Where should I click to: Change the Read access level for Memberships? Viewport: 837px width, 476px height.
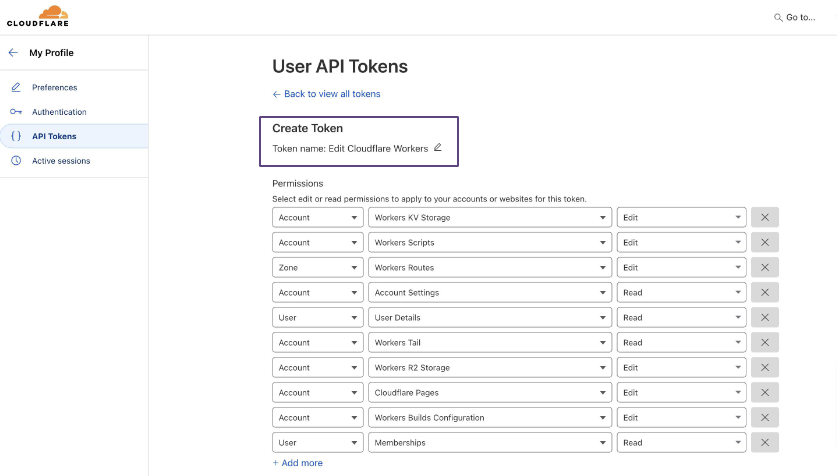pos(682,442)
